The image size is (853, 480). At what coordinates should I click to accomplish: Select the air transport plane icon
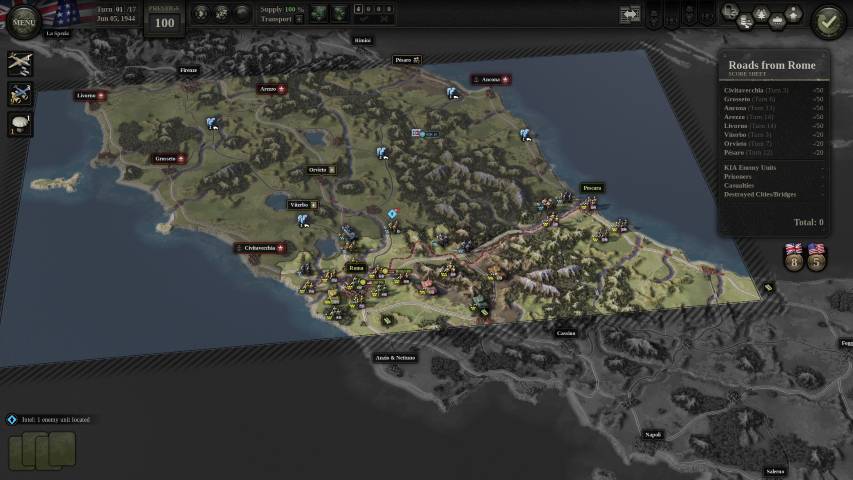click(x=20, y=64)
